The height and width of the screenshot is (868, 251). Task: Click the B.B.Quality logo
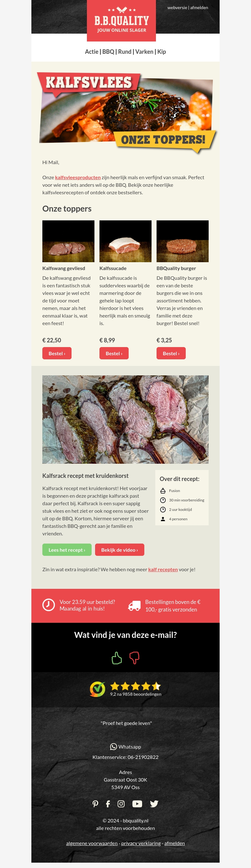tap(121, 20)
